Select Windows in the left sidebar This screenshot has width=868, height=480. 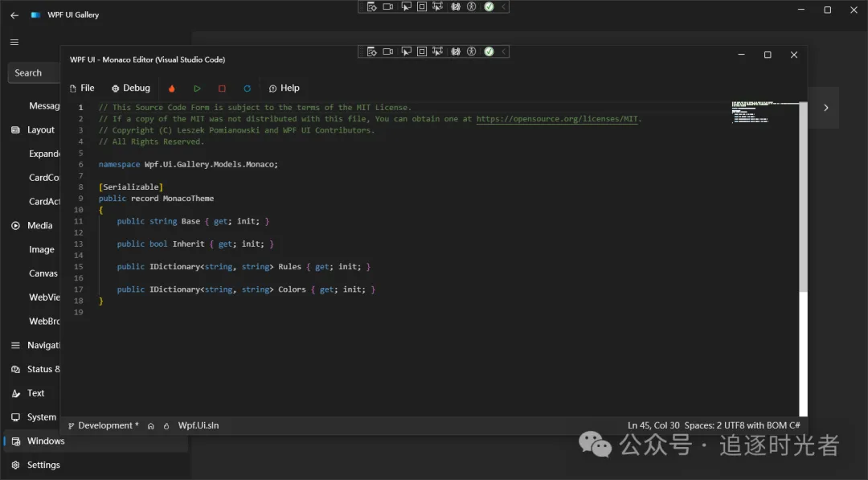[x=47, y=441]
